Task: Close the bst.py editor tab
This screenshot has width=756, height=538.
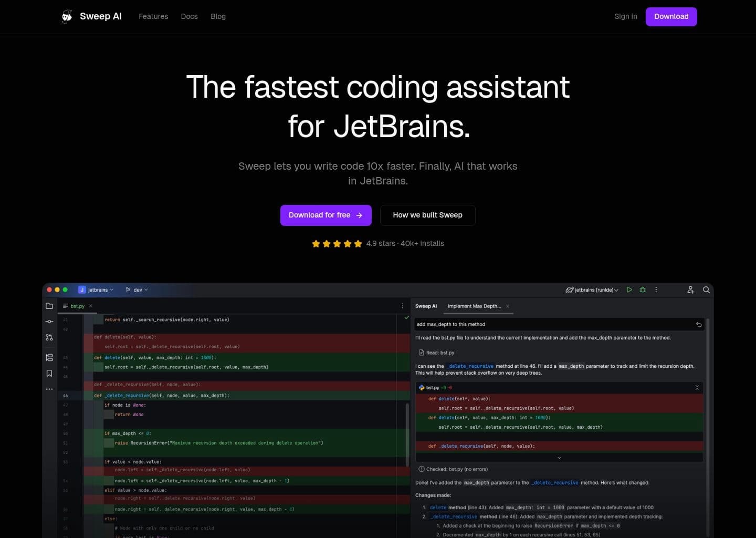Action: pyautogui.click(x=91, y=306)
